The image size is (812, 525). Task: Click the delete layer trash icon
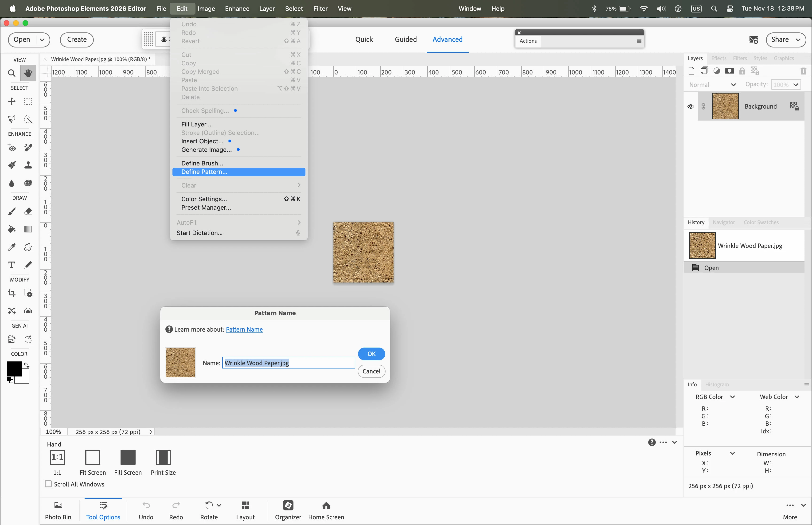(x=803, y=71)
